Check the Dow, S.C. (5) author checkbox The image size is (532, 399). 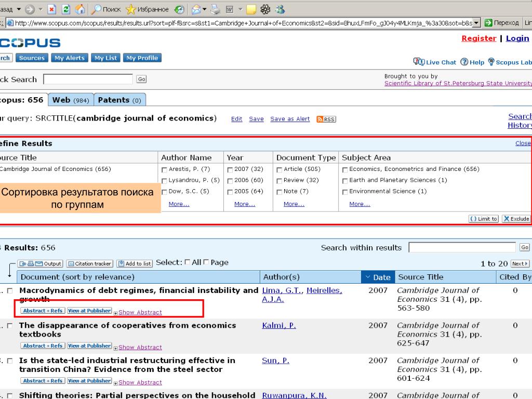(x=164, y=192)
